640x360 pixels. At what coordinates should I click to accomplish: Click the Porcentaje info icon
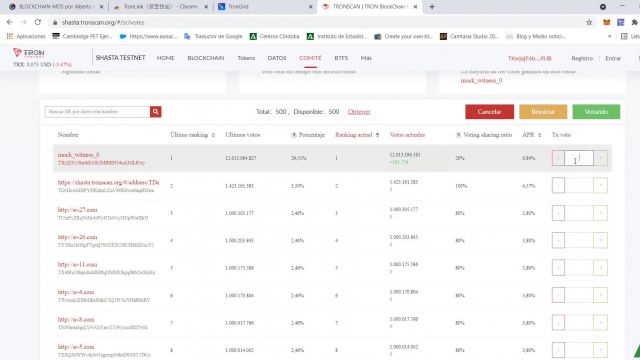coord(293,135)
